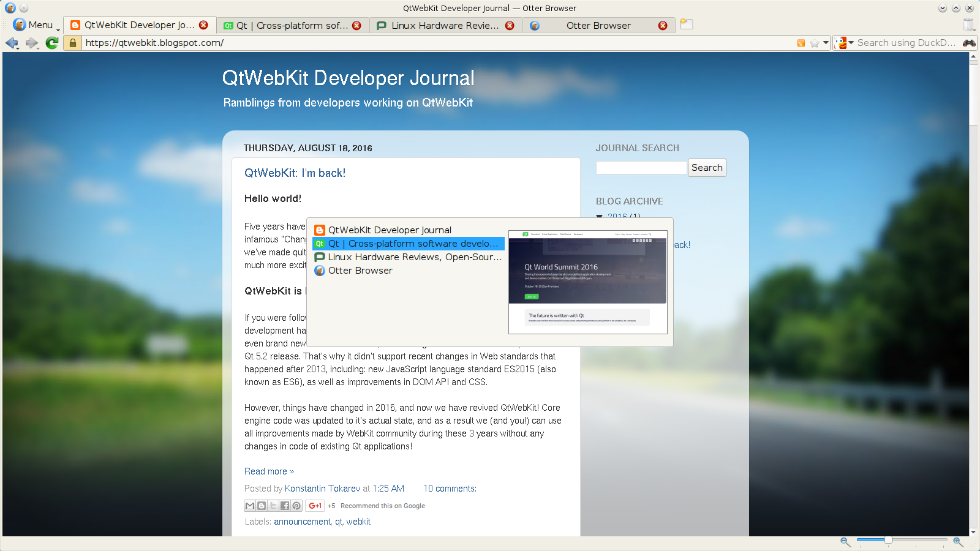Switch to the Qt | Cross-platform tab
The height and width of the screenshot is (551, 980).
click(292, 25)
